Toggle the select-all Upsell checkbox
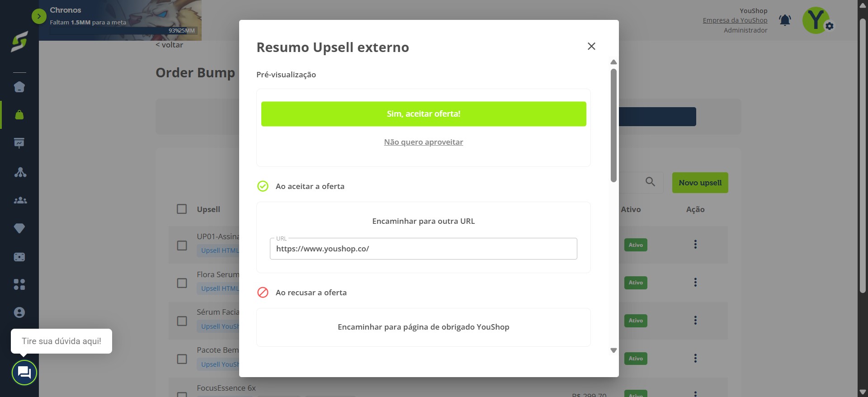The height and width of the screenshot is (397, 868). 182,209
